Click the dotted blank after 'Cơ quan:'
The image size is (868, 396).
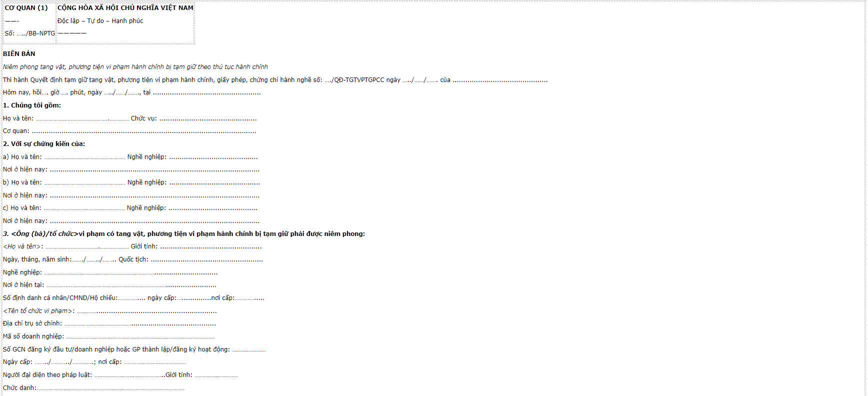tap(144, 131)
